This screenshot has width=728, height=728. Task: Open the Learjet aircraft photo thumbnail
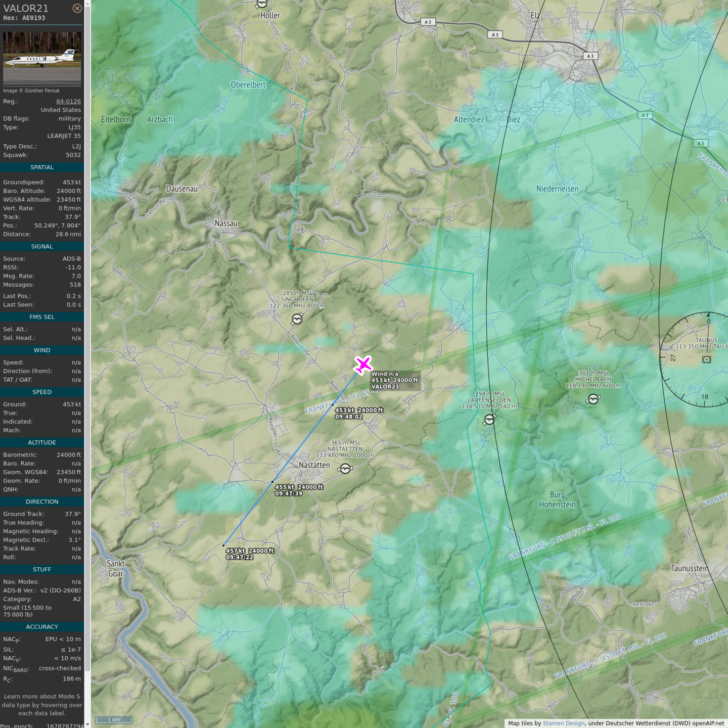coord(42,59)
